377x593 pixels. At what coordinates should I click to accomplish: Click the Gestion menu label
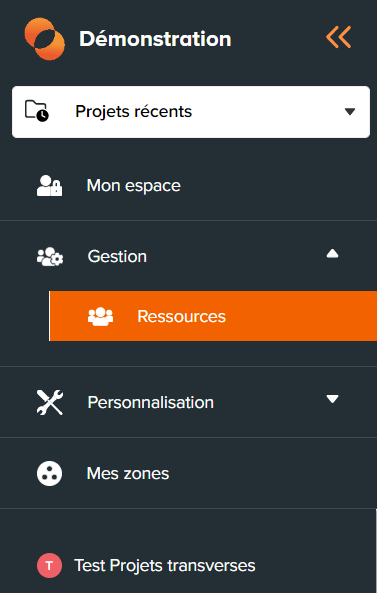click(117, 256)
